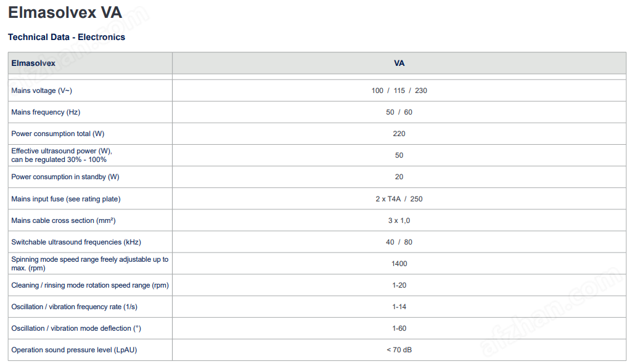The image size is (630, 364).
Task: Select the effective ultrasound power value '50'
Action: (x=399, y=155)
